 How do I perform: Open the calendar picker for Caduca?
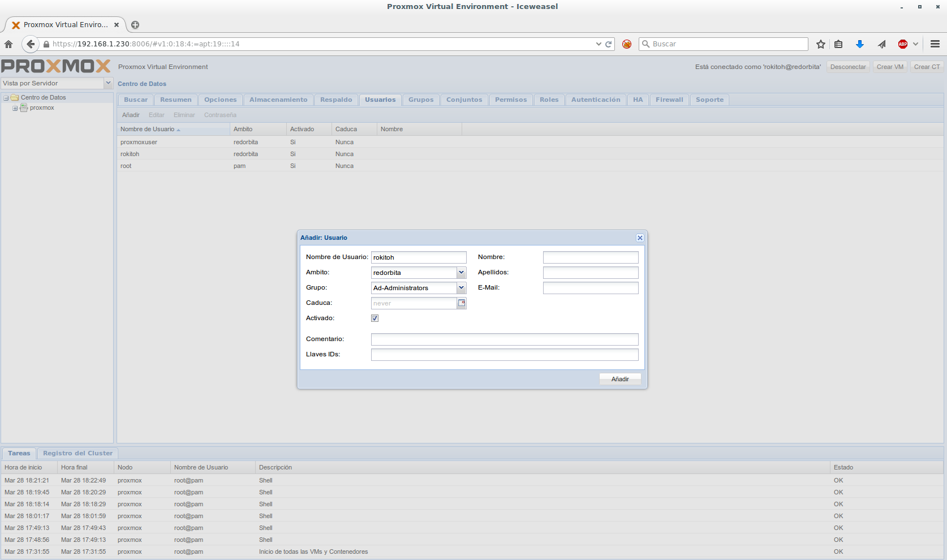point(462,303)
